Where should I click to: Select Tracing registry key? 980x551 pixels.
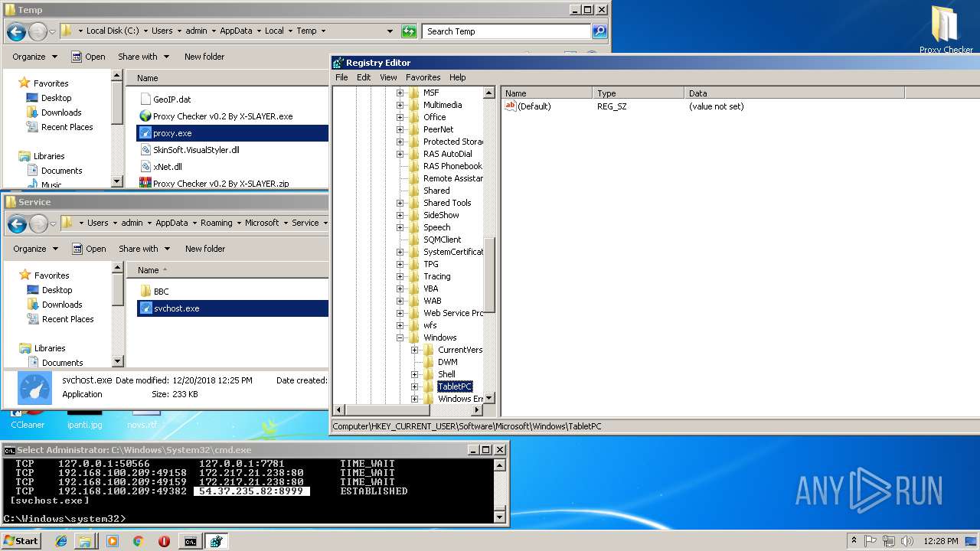point(436,276)
